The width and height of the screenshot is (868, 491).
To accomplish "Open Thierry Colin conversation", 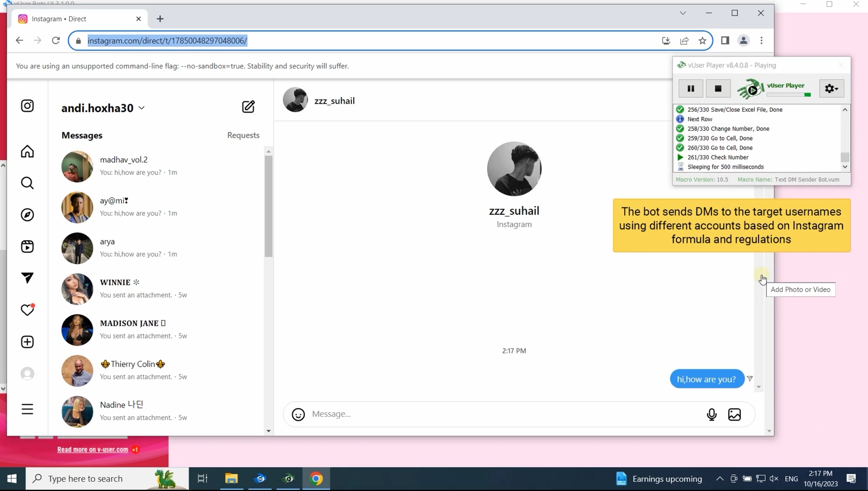I will tap(156, 371).
